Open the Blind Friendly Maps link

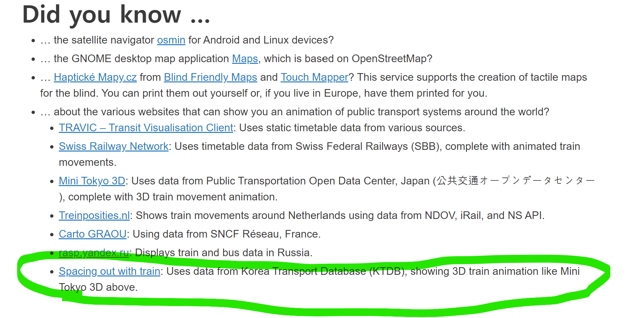210,77
